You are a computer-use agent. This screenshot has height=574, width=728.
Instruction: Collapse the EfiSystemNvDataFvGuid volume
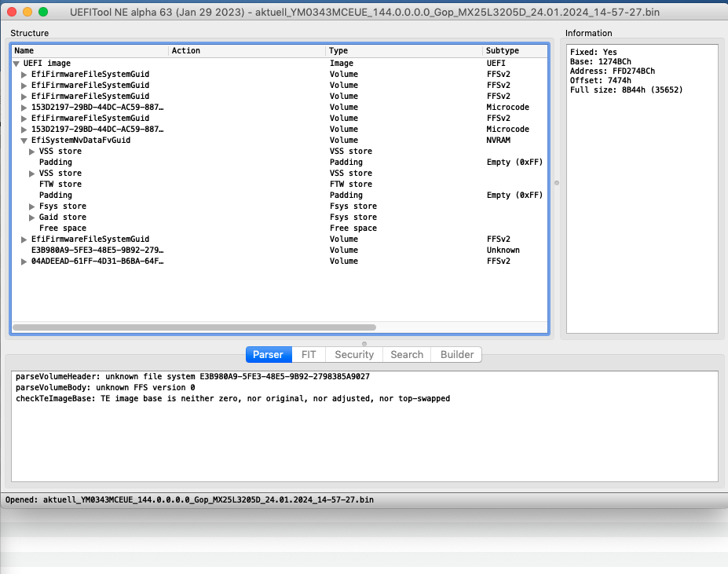click(24, 141)
